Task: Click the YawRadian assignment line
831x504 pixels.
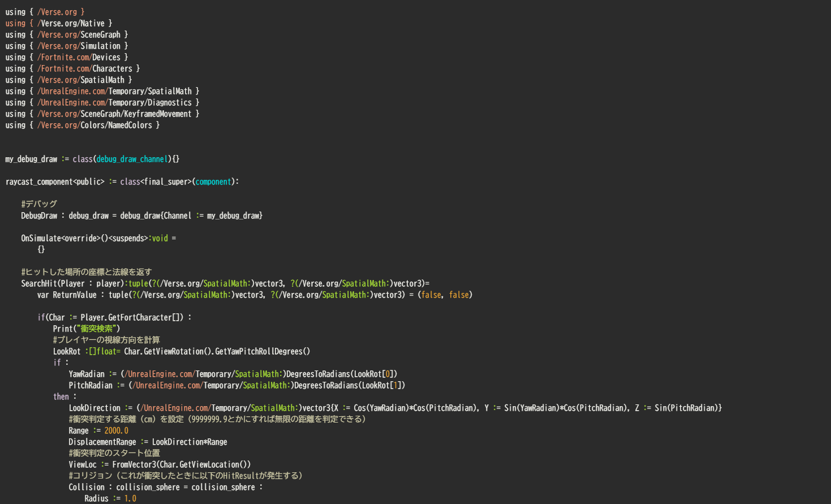Action: pos(233,374)
